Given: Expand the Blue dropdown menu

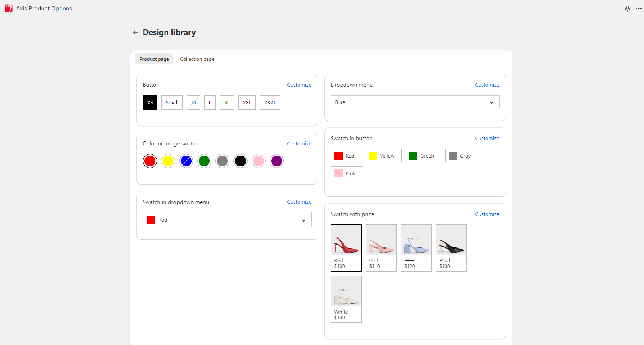Looking at the screenshot, I should (x=415, y=102).
